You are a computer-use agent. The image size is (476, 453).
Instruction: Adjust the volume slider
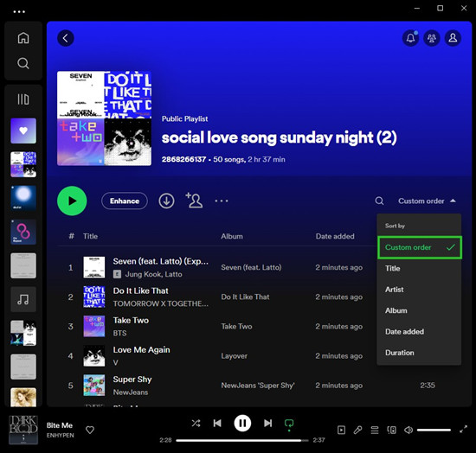(x=434, y=430)
